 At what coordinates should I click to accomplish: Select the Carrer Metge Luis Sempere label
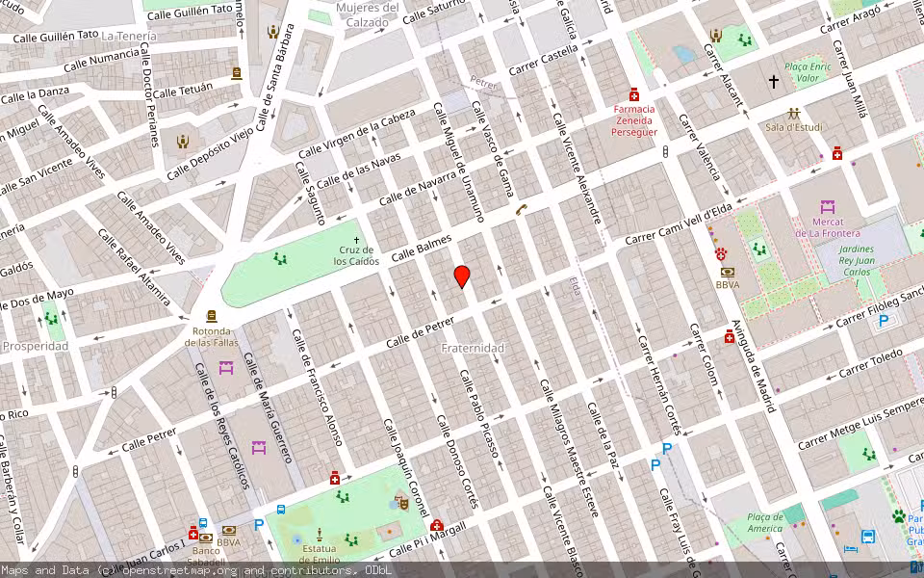(860, 424)
